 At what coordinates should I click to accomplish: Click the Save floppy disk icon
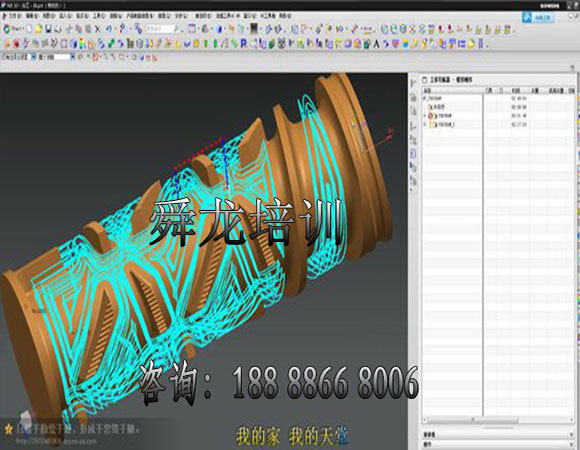[48, 29]
